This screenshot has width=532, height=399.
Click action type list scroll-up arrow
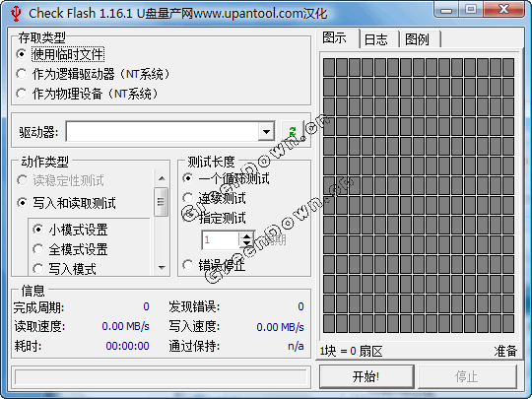(162, 178)
